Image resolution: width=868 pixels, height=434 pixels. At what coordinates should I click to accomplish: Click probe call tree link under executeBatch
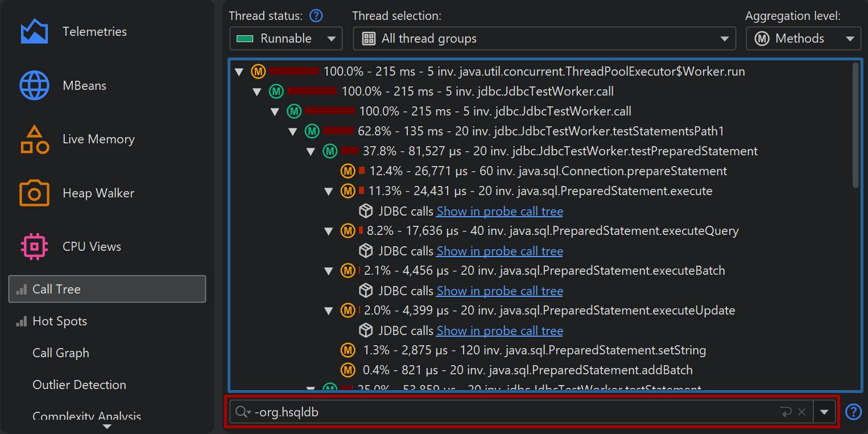(x=499, y=291)
